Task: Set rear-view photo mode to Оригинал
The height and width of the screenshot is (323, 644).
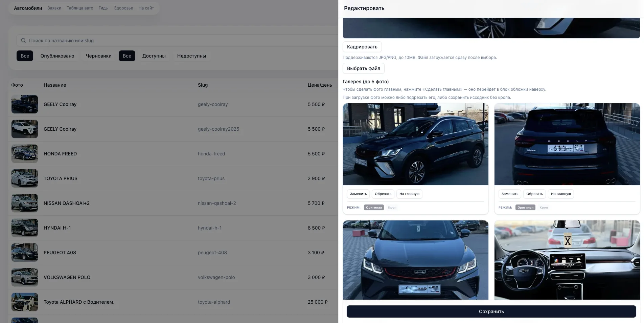Action: pos(525,208)
